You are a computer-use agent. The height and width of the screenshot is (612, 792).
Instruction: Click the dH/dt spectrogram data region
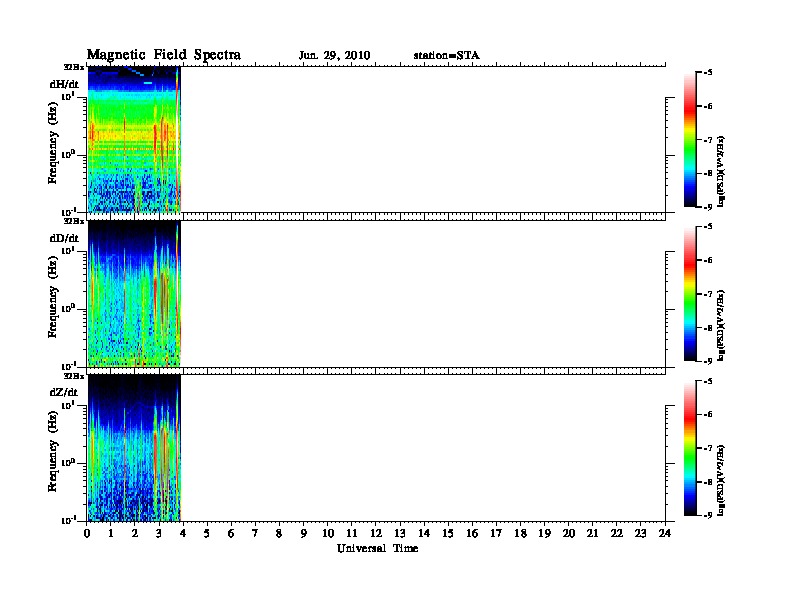tap(134, 139)
